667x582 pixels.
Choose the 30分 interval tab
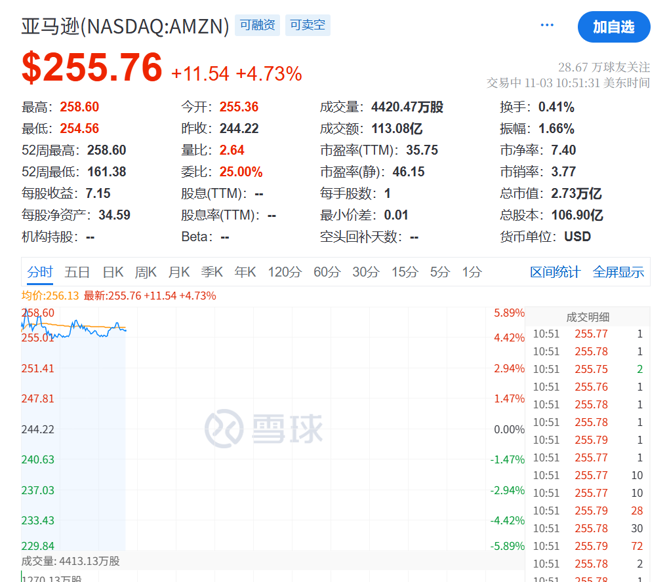(x=366, y=272)
